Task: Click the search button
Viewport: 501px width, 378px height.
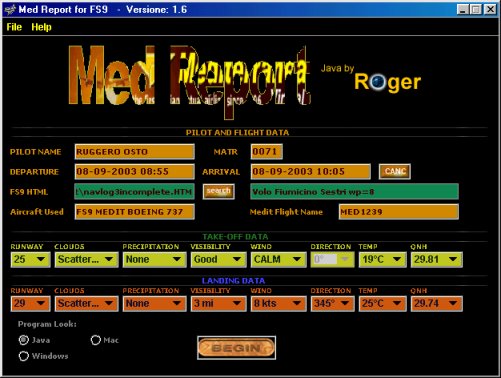Action: pos(219,192)
